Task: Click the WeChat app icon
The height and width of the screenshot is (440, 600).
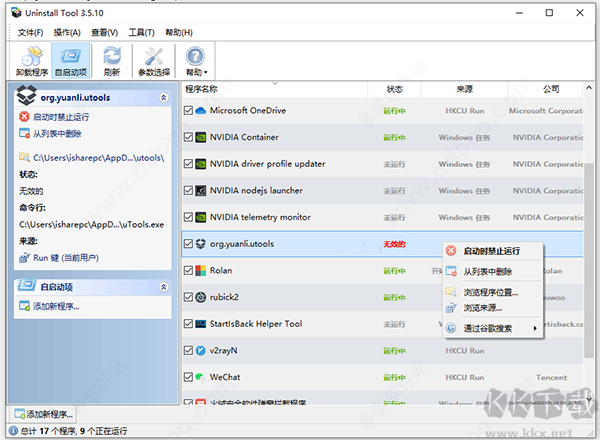Action: pyautogui.click(x=200, y=377)
